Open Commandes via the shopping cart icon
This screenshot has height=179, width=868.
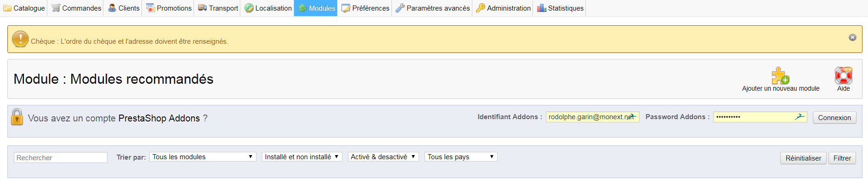pyautogui.click(x=56, y=8)
